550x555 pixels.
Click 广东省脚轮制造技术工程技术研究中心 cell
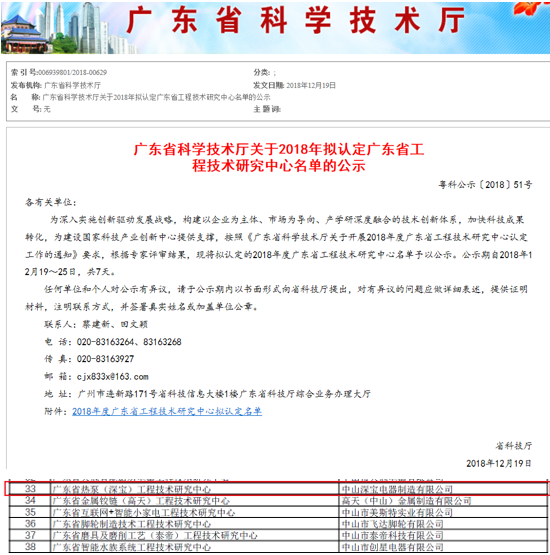[195, 523]
